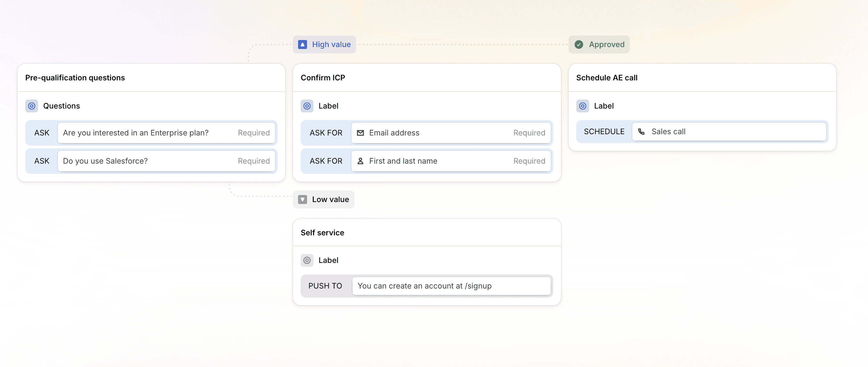Click the Label target icon in Confirm ICP

point(307,106)
